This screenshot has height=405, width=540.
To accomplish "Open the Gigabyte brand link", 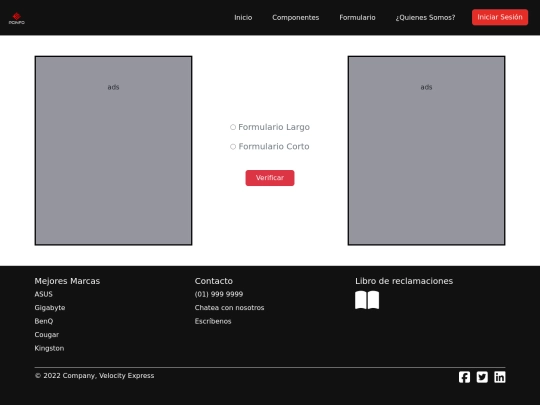I will pos(50,308).
